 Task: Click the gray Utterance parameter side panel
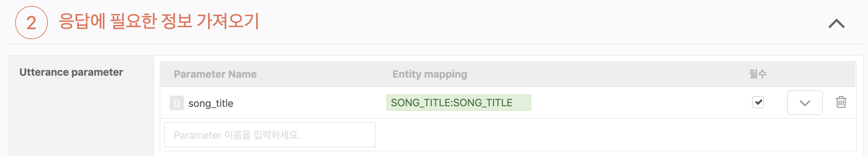[81, 118]
